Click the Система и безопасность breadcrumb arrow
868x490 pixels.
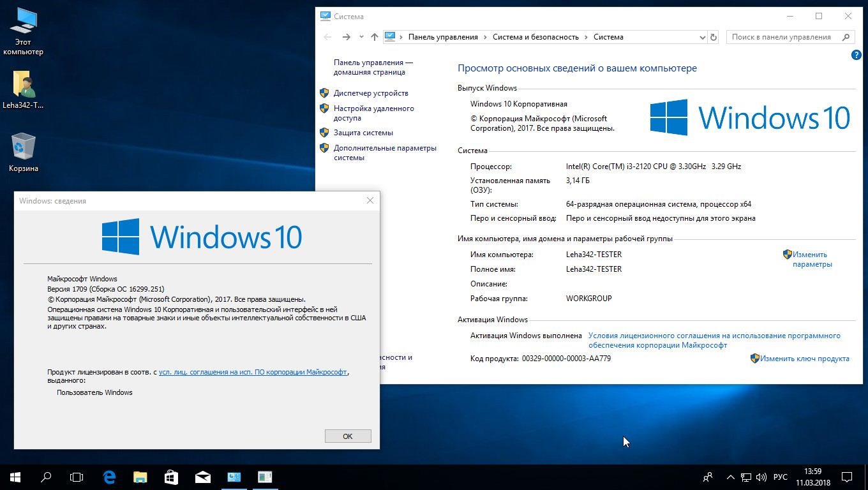(586, 37)
